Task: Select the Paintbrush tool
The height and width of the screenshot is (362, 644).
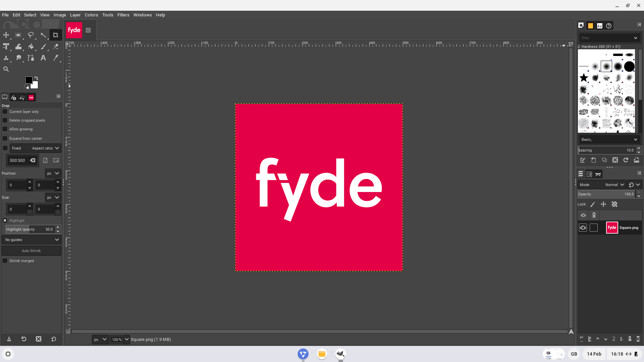Action: (x=43, y=47)
